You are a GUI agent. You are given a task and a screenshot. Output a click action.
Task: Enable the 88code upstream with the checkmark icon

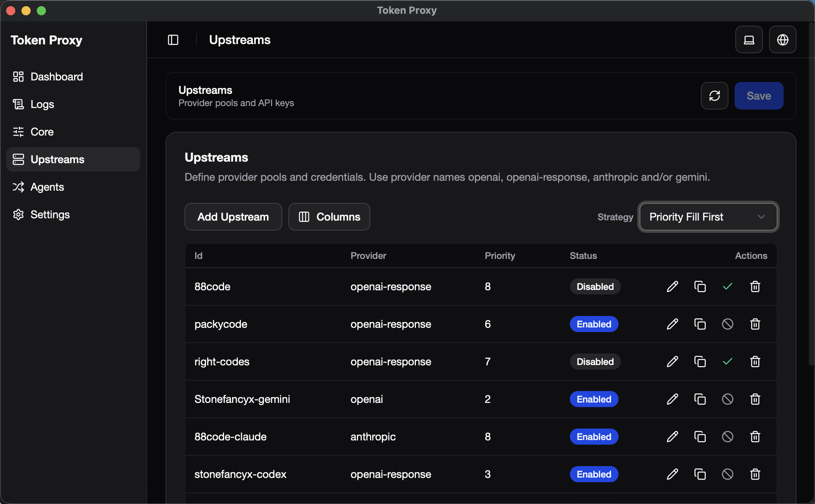[x=727, y=286]
